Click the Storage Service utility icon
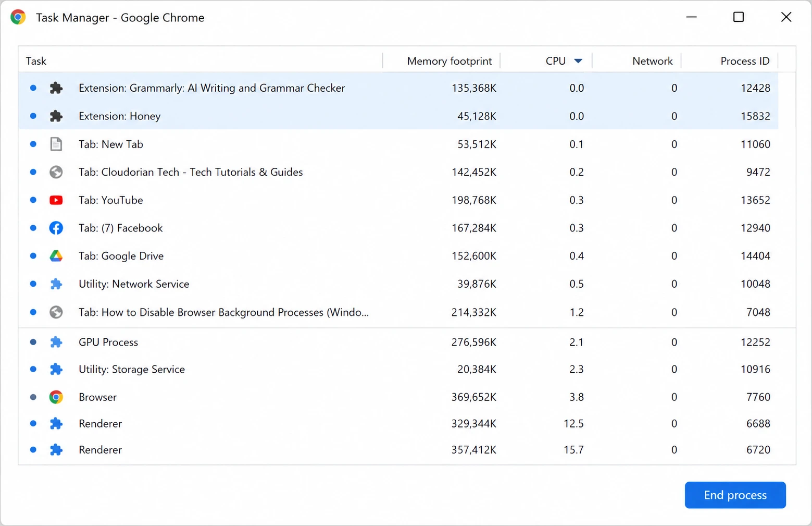This screenshot has width=812, height=526. click(56, 369)
